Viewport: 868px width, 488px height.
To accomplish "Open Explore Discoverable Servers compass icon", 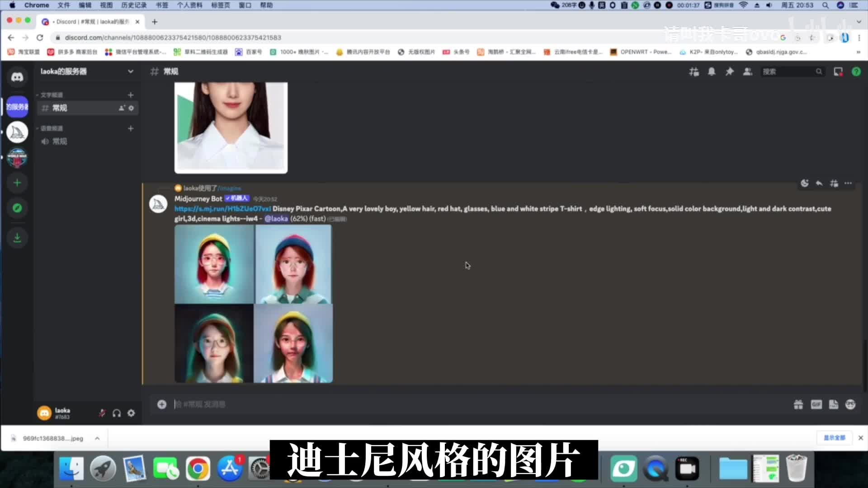I will pyautogui.click(x=17, y=208).
